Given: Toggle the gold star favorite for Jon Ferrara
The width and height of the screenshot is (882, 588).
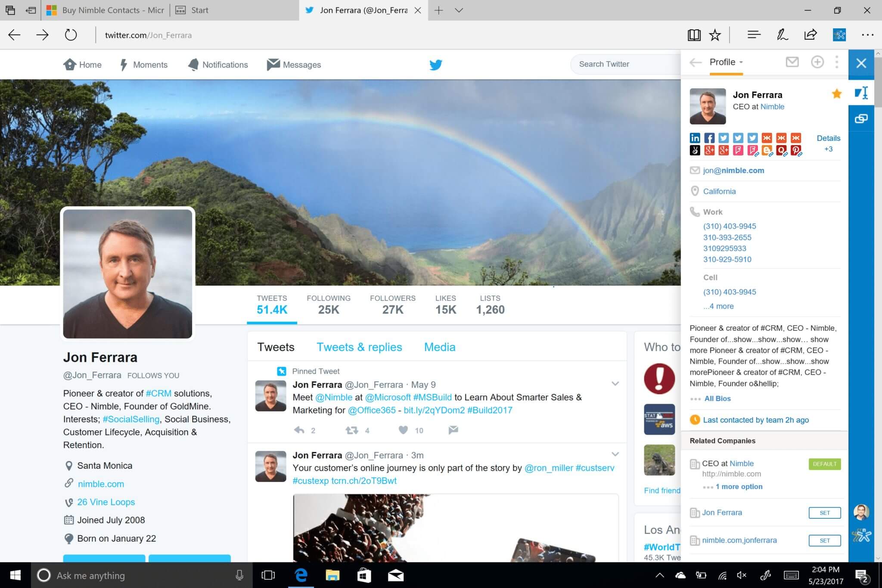Looking at the screenshot, I should 836,94.
